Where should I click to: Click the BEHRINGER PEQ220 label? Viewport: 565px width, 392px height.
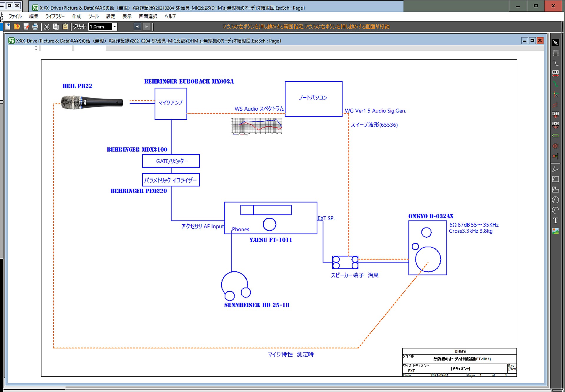click(139, 191)
